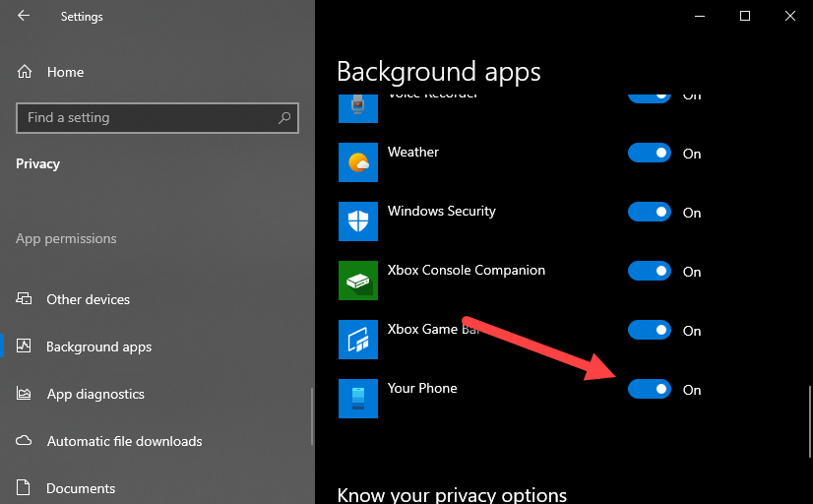Select the Other devices icon

24,298
